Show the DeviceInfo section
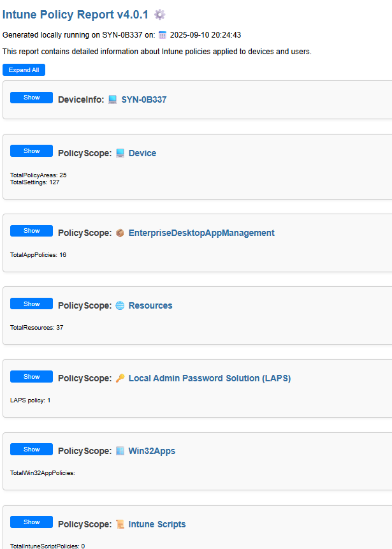 [31, 98]
